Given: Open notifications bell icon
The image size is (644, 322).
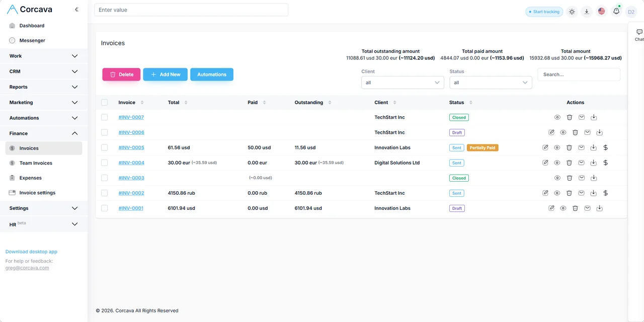Looking at the screenshot, I should (x=616, y=12).
